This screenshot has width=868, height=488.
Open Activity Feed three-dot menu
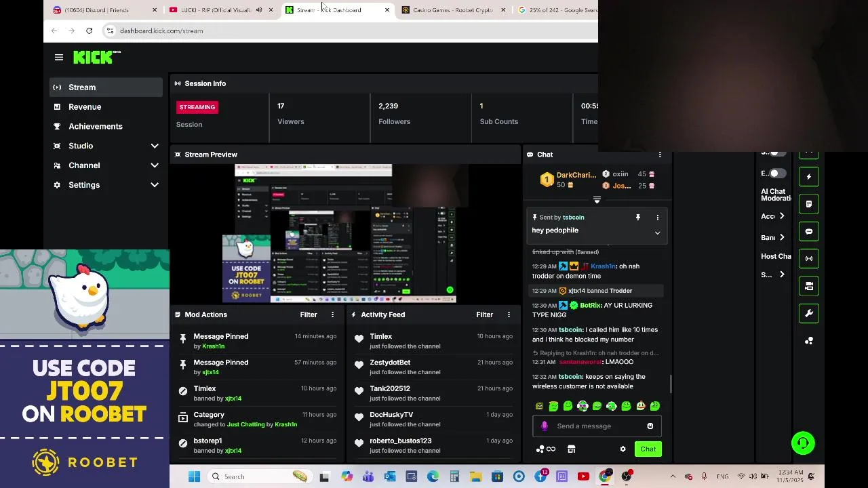pyautogui.click(x=509, y=314)
